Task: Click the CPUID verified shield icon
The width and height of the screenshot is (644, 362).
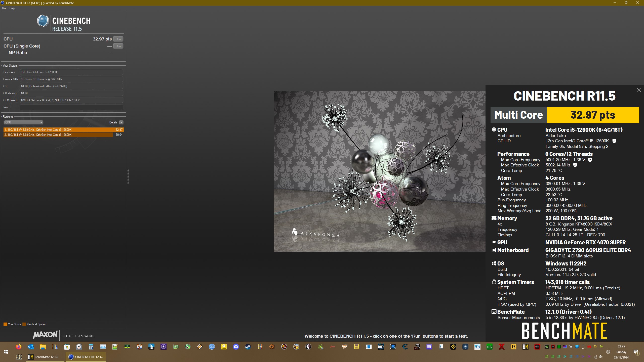Action: [x=614, y=141]
